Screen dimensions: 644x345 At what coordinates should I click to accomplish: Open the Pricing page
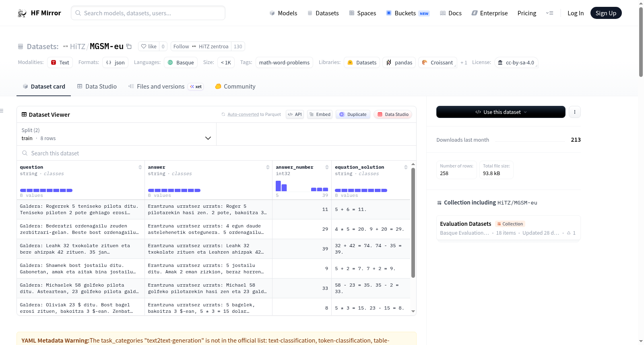[x=527, y=13]
